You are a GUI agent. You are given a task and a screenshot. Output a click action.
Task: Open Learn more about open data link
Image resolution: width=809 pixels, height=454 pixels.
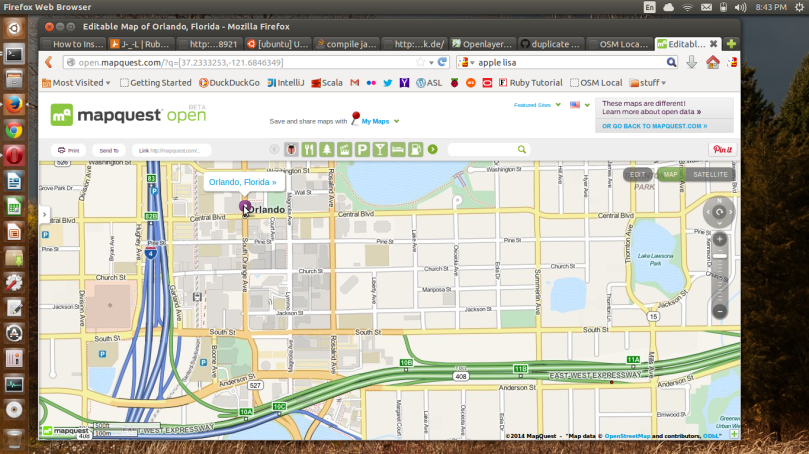click(651, 112)
